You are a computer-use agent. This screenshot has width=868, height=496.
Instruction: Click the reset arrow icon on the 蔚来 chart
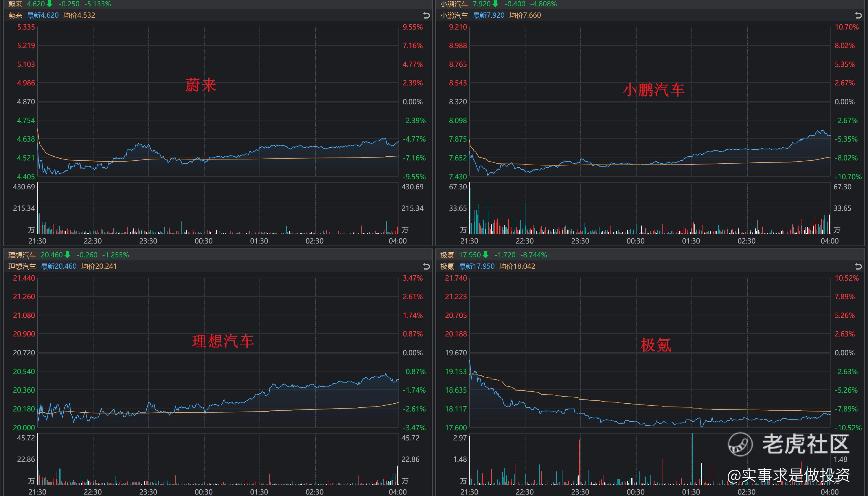[x=426, y=15]
